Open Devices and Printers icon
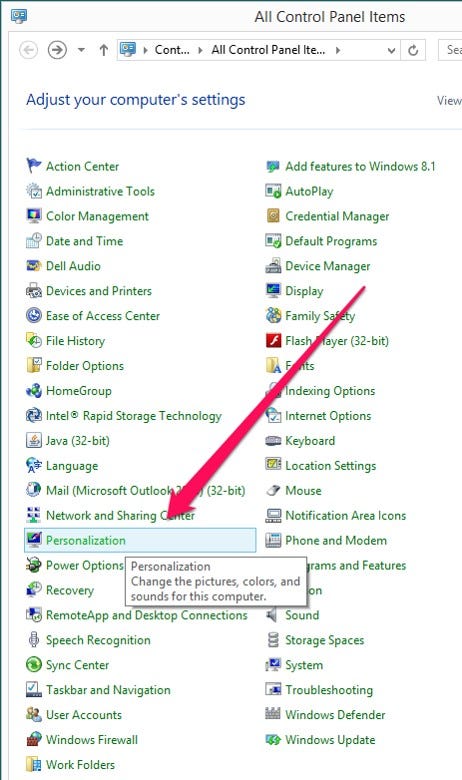Screen dimensions: 462x780 [x=33, y=291]
